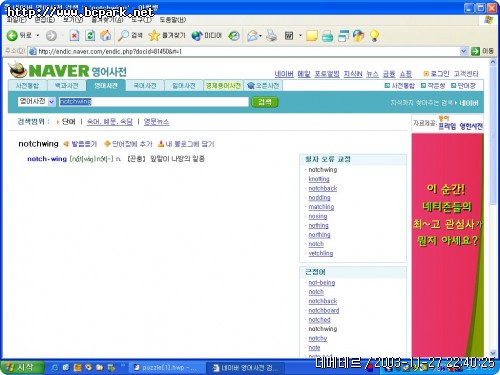
Task: Open the History clock toolbar icon
Action: (x=234, y=35)
